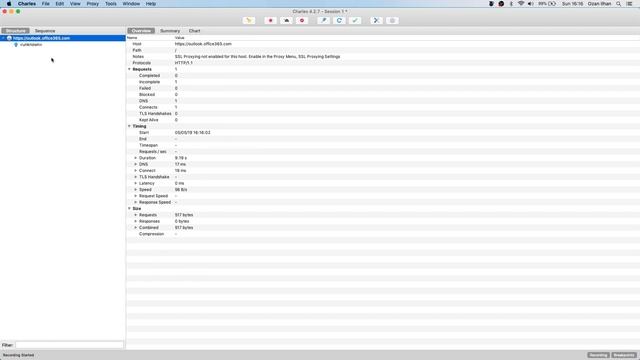Click the Compression row
The width and height of the screenshot is (640, 360).
383,234
